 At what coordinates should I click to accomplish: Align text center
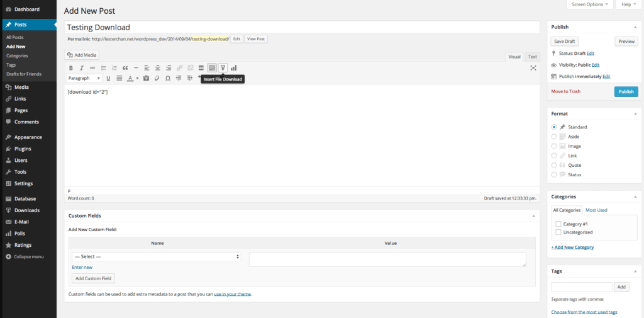coord(158,68)
